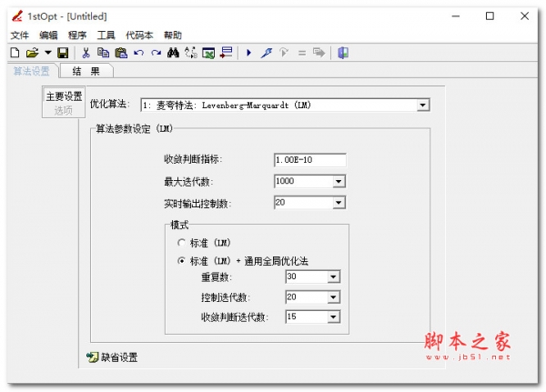Open the 帮助 menu
The height and width of the screenshot is (392, 546).
pyautogui.click(x=173, y=35)
